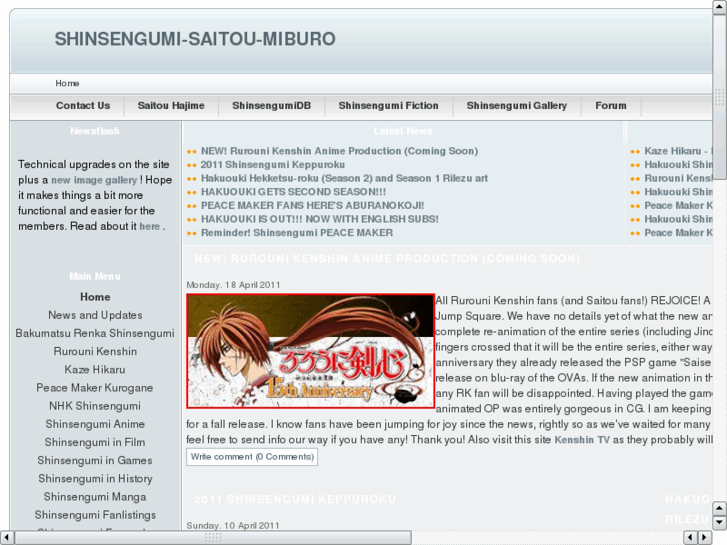Follow the new image gallery link
727x545 pixels.
(x=94, y=180)
